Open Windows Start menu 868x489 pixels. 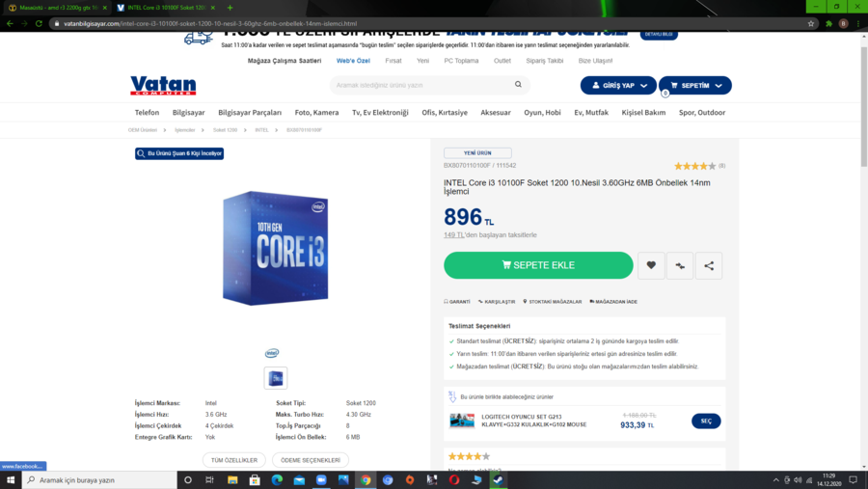pyautogui.click(x=11, y=479)
